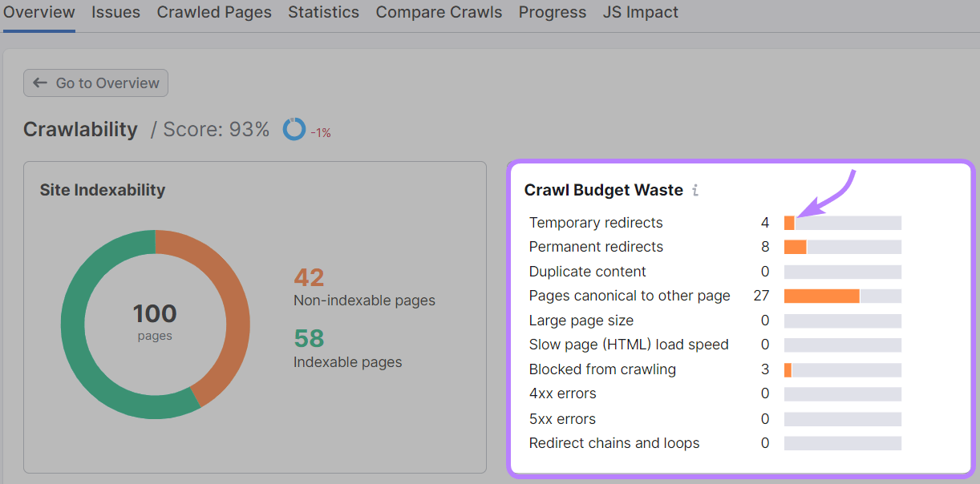This screenshot has height=484, width=980.
Task: Open the Compare Crawls tab
Action: [439, 12]
